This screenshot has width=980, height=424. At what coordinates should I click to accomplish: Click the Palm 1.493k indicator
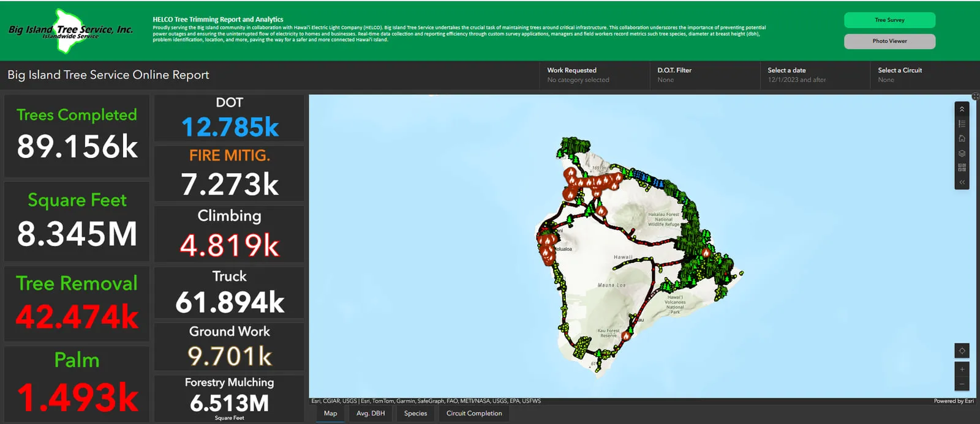pos(77,384)
